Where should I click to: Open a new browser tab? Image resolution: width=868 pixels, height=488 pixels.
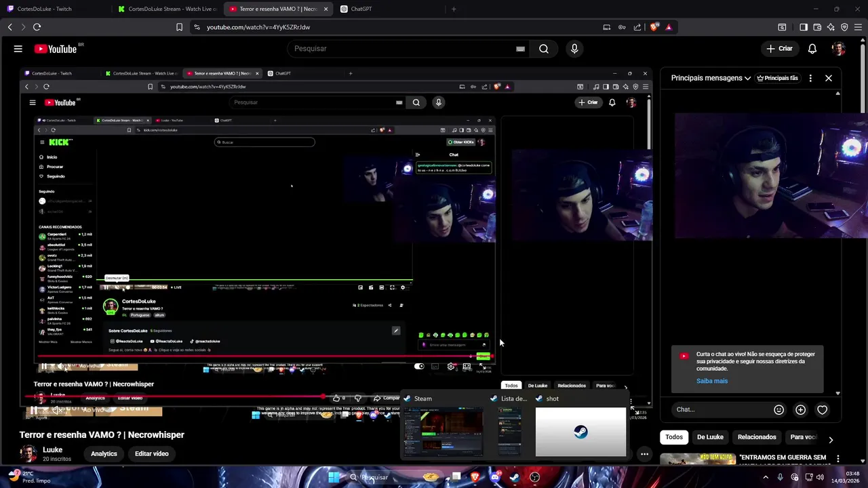454,9
